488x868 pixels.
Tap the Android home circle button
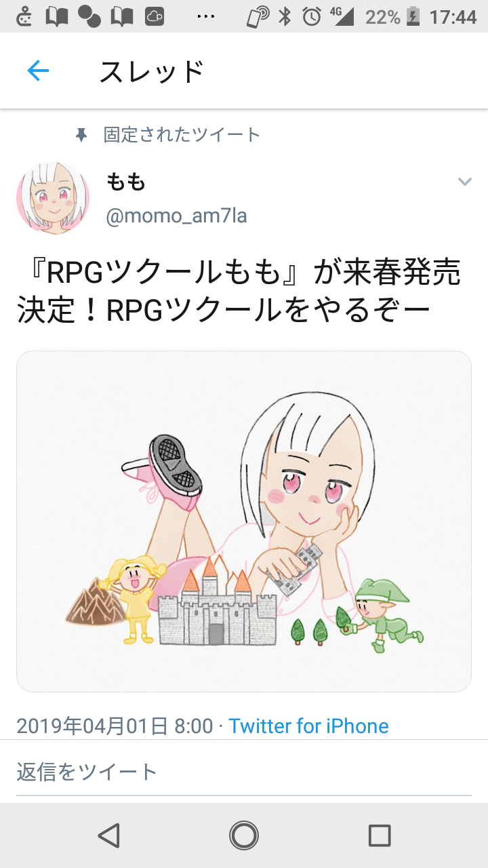pyautogui.click(x=244, y=835)
